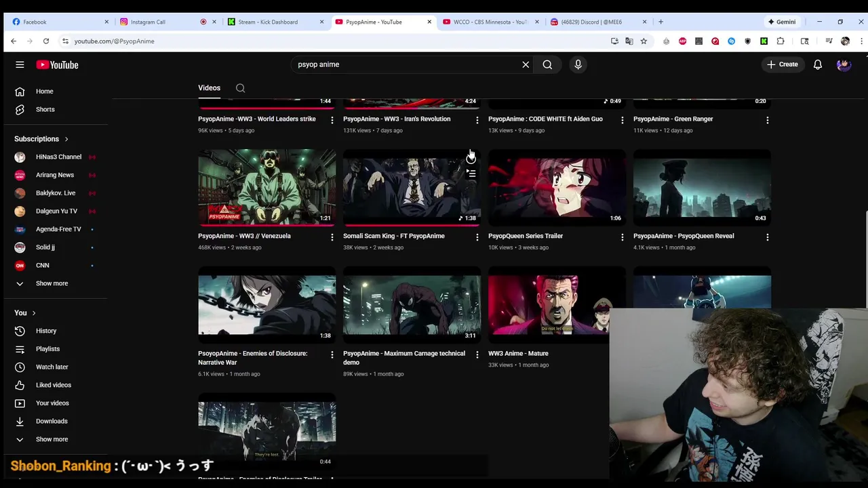Switch to WCCO - CBS Minnesota tab

tap(490, 22)
